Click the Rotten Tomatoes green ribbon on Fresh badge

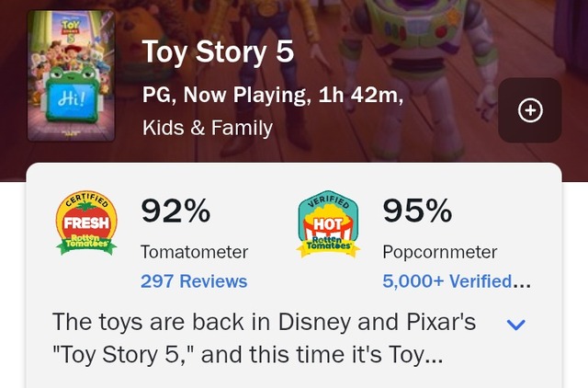click(x=86, y=244)
